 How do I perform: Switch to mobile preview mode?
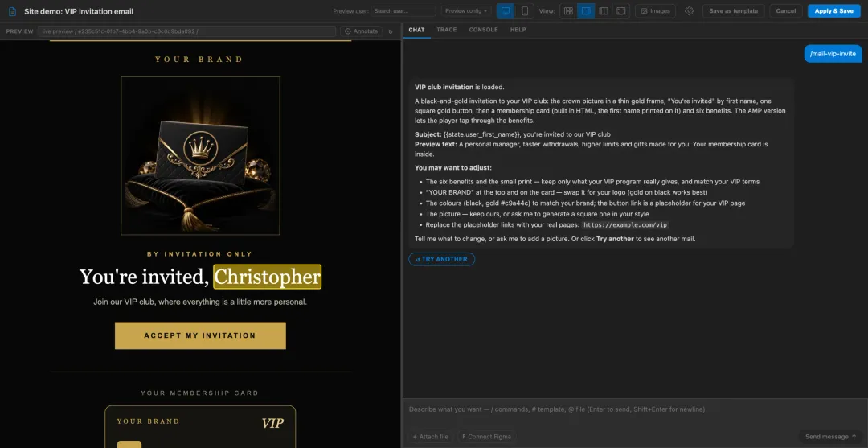525,11
